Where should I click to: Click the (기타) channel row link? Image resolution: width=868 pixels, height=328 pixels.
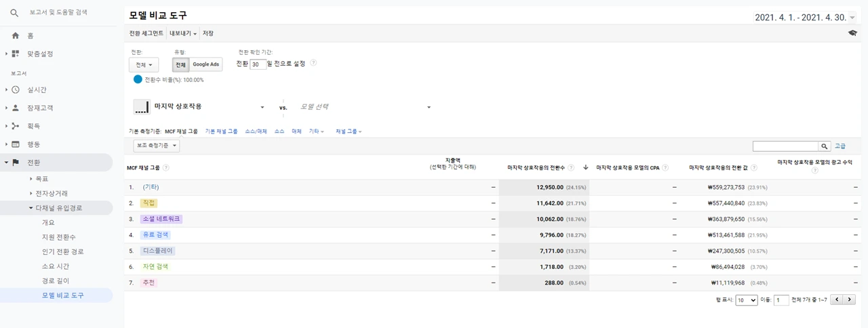[151, 187]
